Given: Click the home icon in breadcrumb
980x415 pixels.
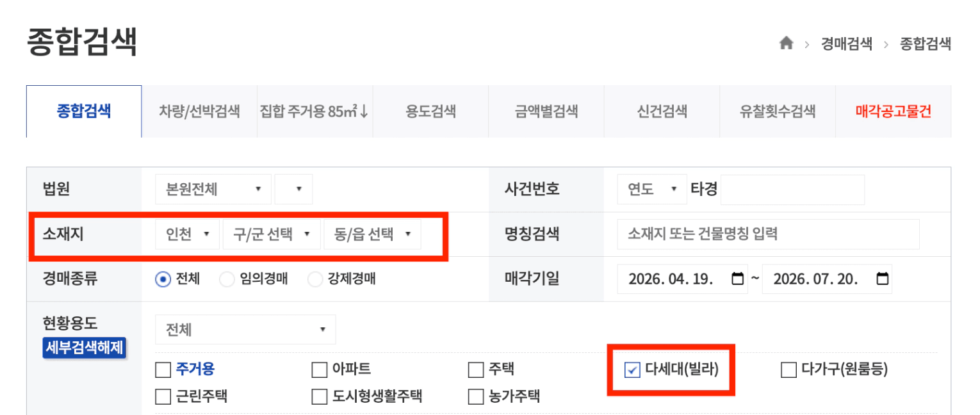Looking at the screenshot, I should (786, 44).
